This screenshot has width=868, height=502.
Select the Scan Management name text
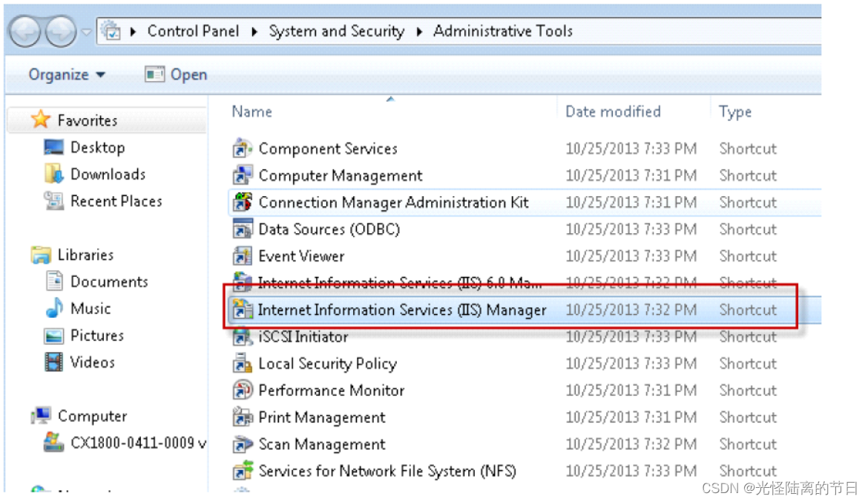pos(322,444)
